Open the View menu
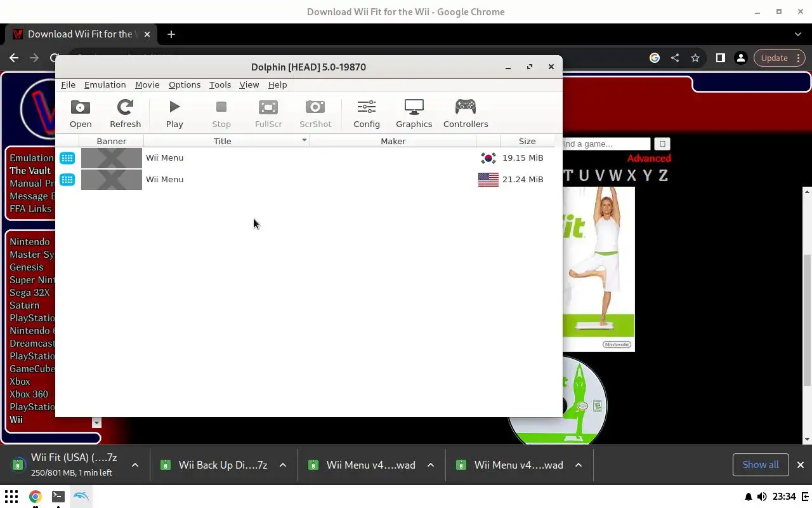This screenshot has width=812, height=508. point(249,84)
